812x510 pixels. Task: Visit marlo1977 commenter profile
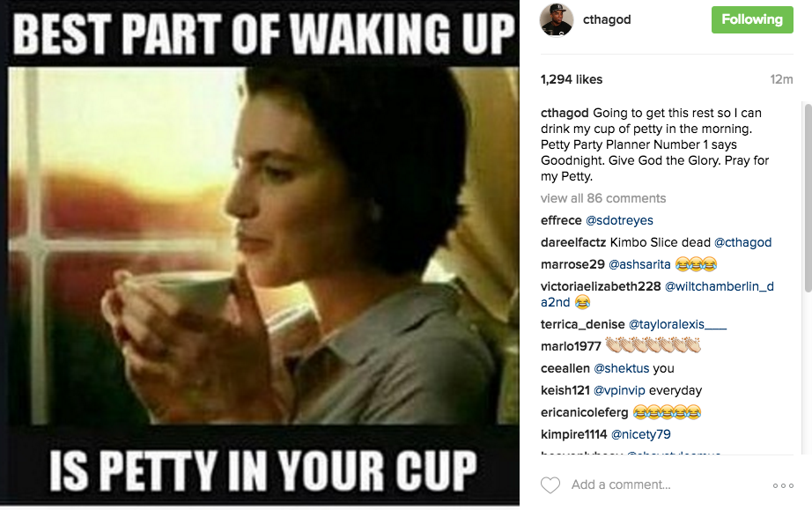point(571,346)
